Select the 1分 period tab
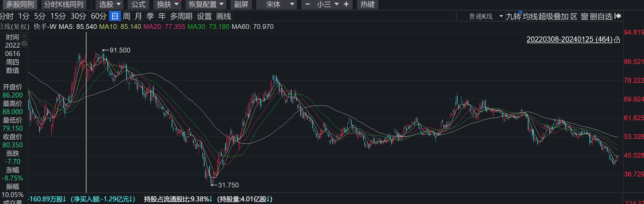 (24, 16)
